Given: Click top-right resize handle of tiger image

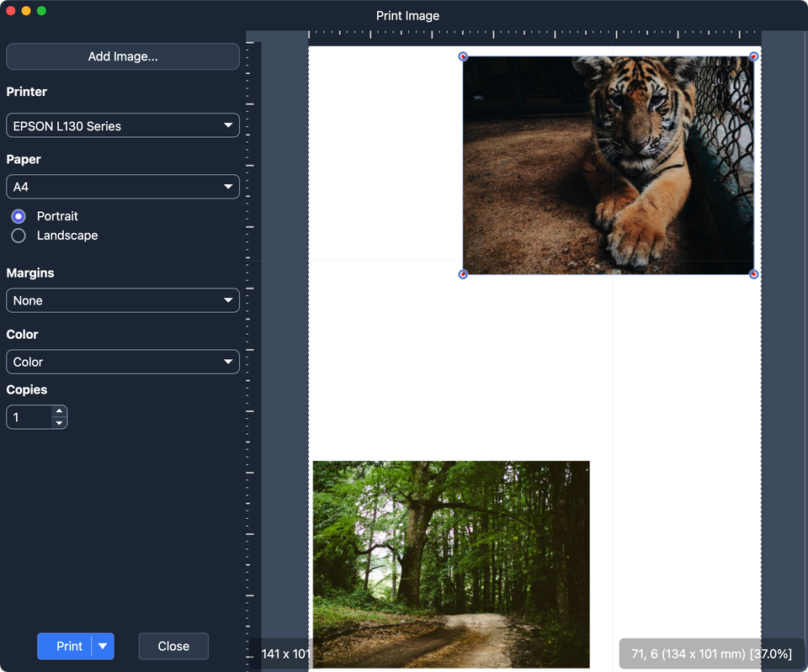Looking at the screenshot, I should (753, 56).
